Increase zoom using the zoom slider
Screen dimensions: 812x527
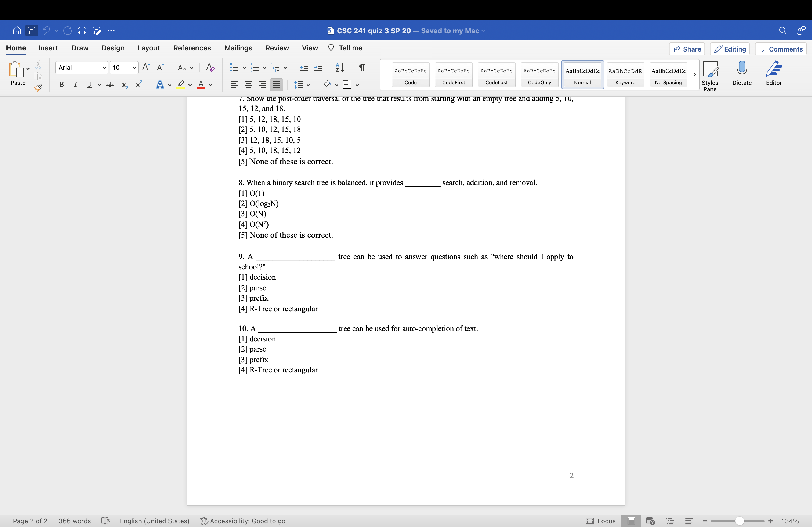[770, 521]
